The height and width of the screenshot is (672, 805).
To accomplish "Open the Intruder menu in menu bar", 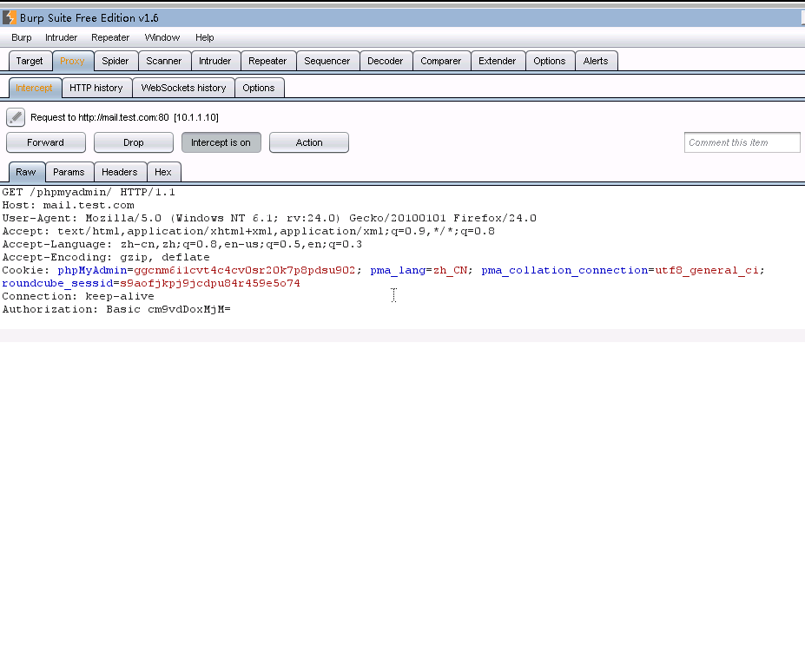I will [61, 37].
